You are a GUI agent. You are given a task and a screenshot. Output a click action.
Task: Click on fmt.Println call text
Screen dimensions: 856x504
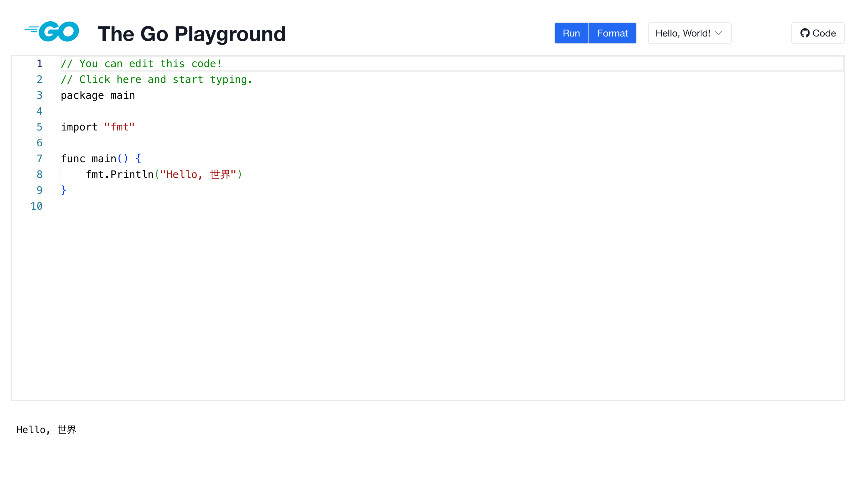click(x=119, y=175)
